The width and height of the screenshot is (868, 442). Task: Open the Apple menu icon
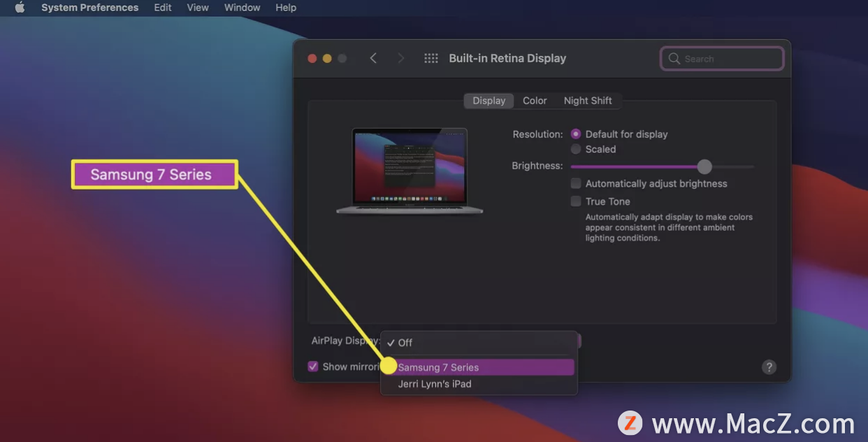(x=20, y=8)
